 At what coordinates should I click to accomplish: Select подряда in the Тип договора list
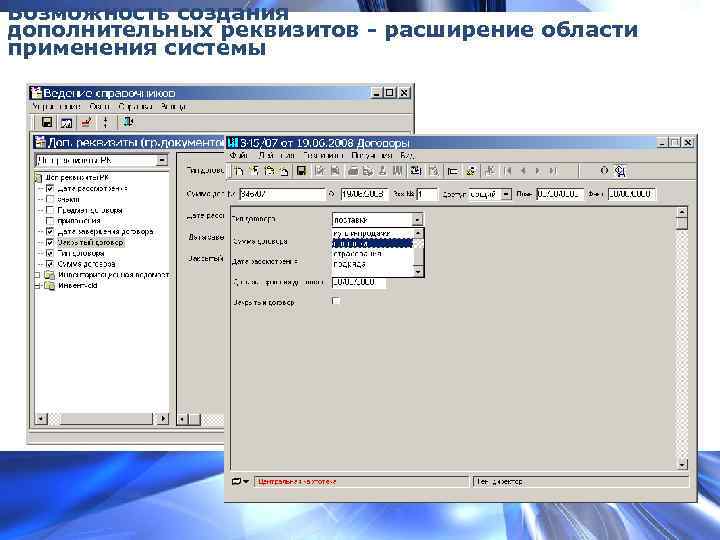pyautogui.click(x=349, y=264)
